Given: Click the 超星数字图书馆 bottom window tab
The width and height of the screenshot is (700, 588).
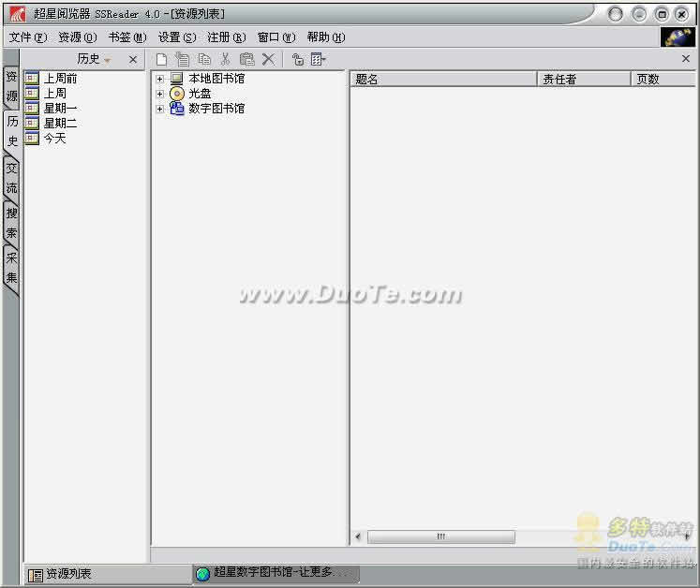Looking at the screenshot, I should tap(276, 573).
